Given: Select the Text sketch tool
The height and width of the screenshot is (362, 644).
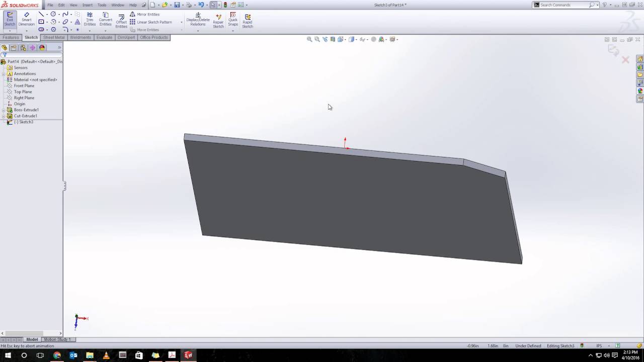Looking at the screenshot, I should pyautogui.click(x=77, y=22).
